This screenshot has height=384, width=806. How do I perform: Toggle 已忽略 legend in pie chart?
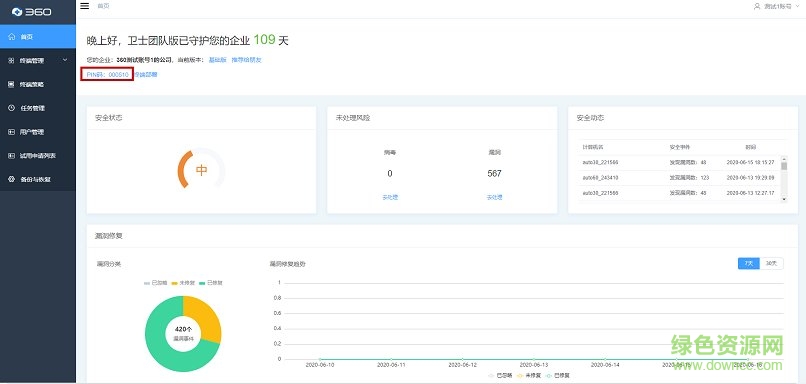(156, 283)
